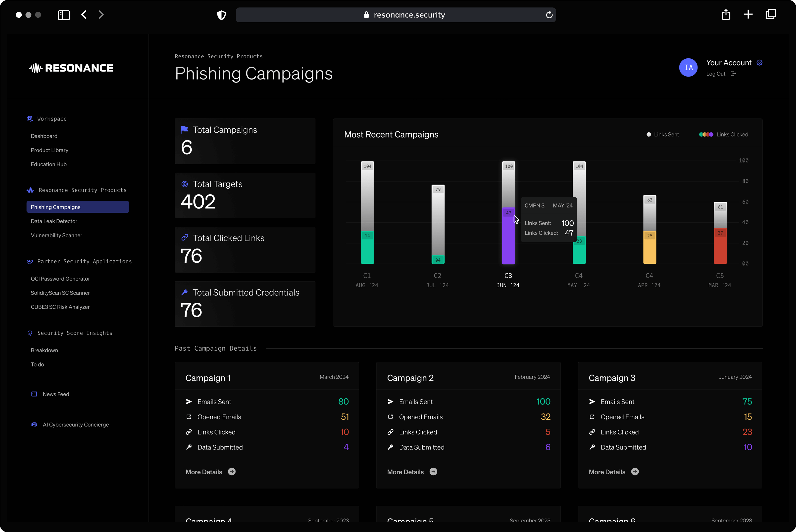
Task: Toggle the Links Clicked legend item
Action: click(x=724, y=135)
